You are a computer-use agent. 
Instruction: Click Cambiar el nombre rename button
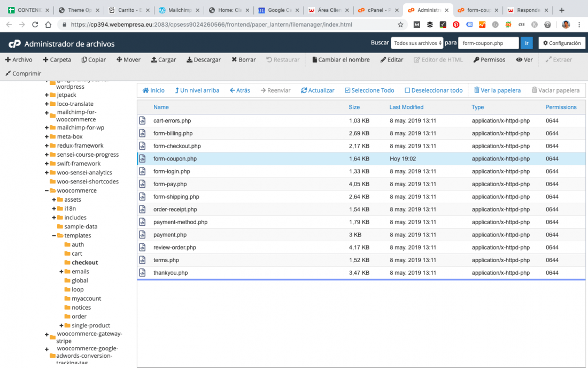point(341,60)
